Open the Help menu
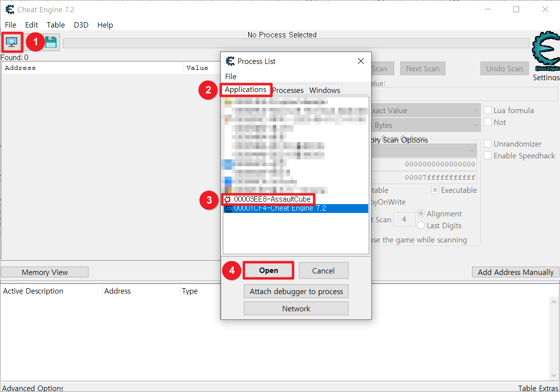This screenshot has height=392, width=560. 105,25
